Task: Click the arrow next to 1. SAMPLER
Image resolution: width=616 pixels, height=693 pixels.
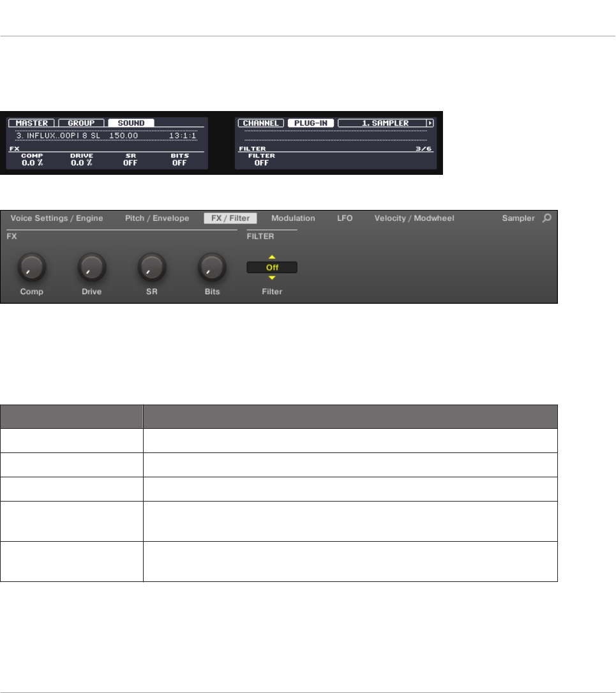Action: (x=430, y=123)
